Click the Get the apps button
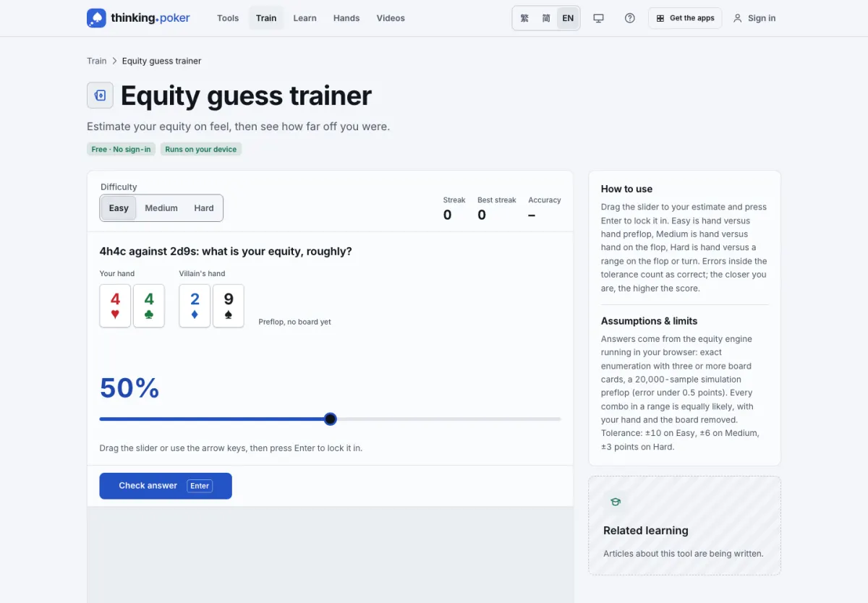This screenshot has height=603, width=868. point(685,18)
